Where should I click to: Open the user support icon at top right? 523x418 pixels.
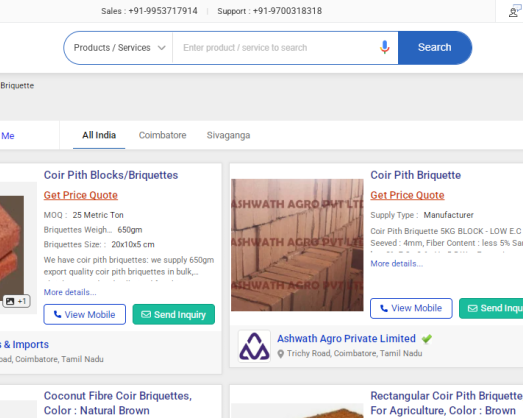click(514, 11)
